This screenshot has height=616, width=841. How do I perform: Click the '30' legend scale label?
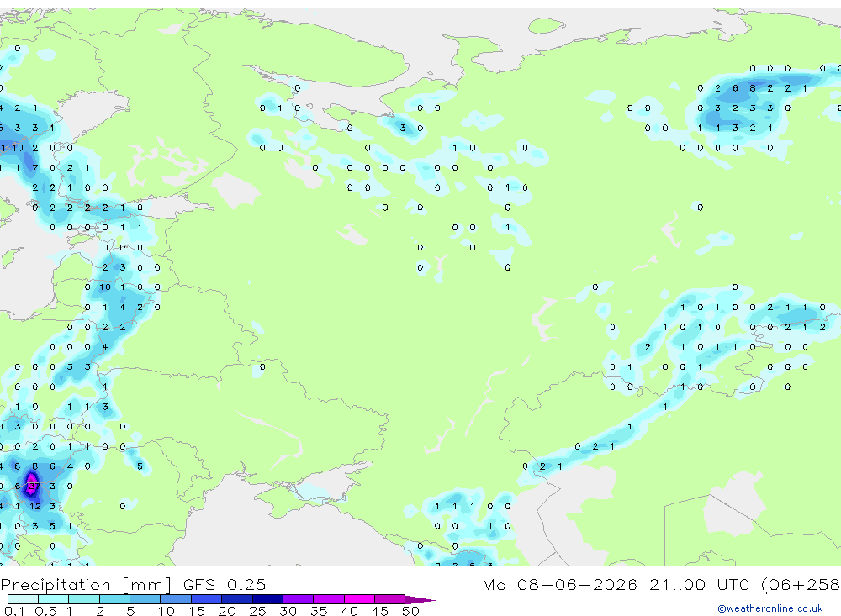point(288,611)
